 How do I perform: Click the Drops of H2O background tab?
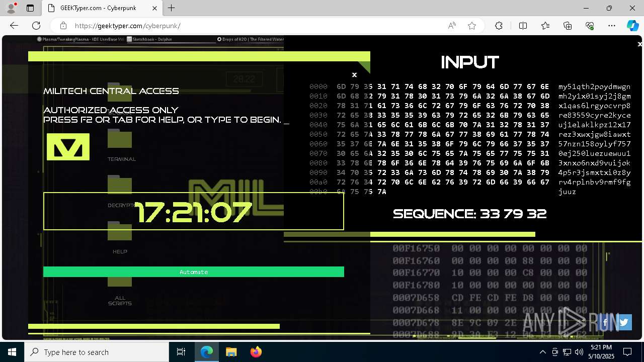point(250,39)
